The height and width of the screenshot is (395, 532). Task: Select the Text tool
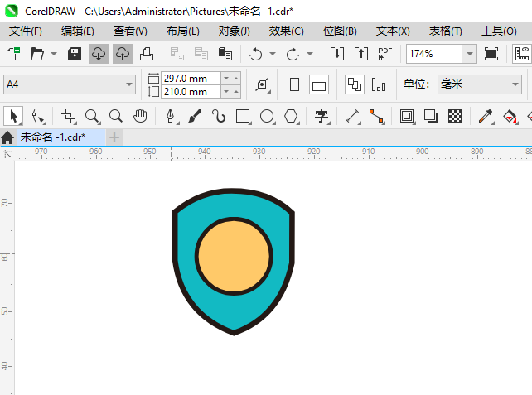322,116
